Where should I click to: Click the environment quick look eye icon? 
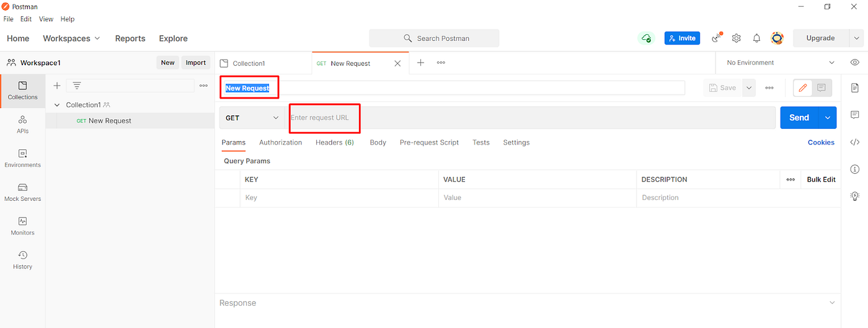click(x=855, y=63)
